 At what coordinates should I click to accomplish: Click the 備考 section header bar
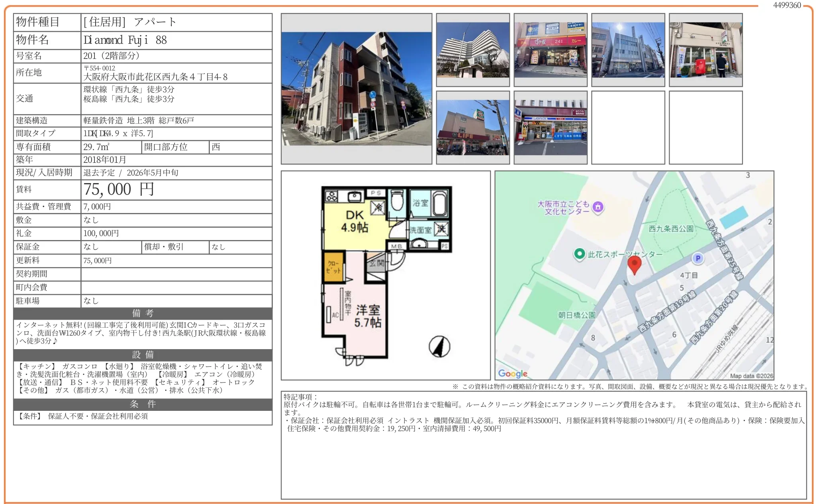pos(143,313)
